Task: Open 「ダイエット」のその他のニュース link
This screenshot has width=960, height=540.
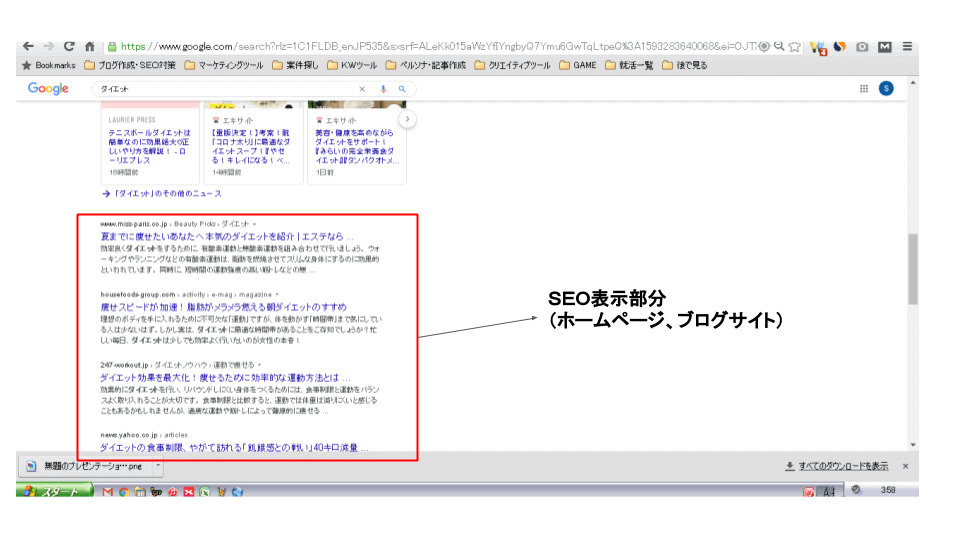Action: (166, 193)
